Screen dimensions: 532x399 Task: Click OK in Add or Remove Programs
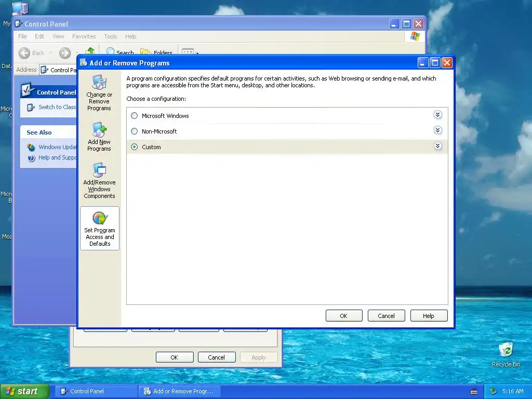click(x=344, y=315)
